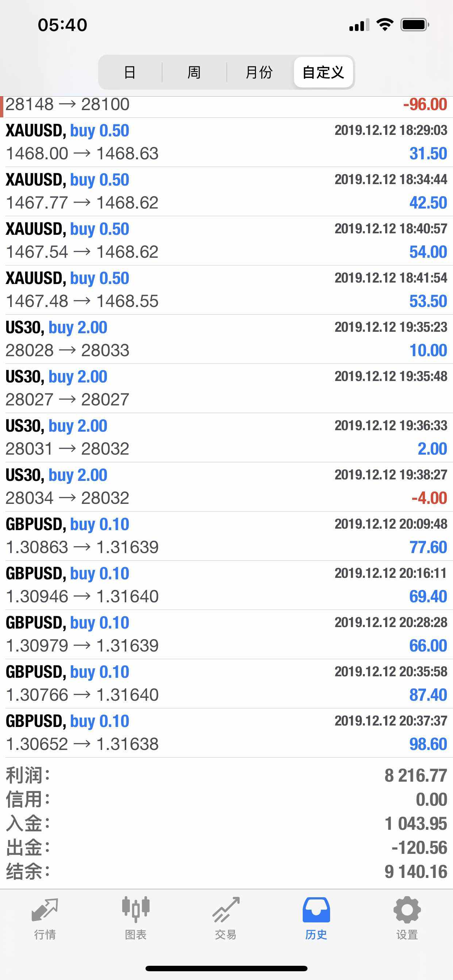Tap the 结余 balance value 9 140.16
The image size is (453, 980).
pos(415,872)
